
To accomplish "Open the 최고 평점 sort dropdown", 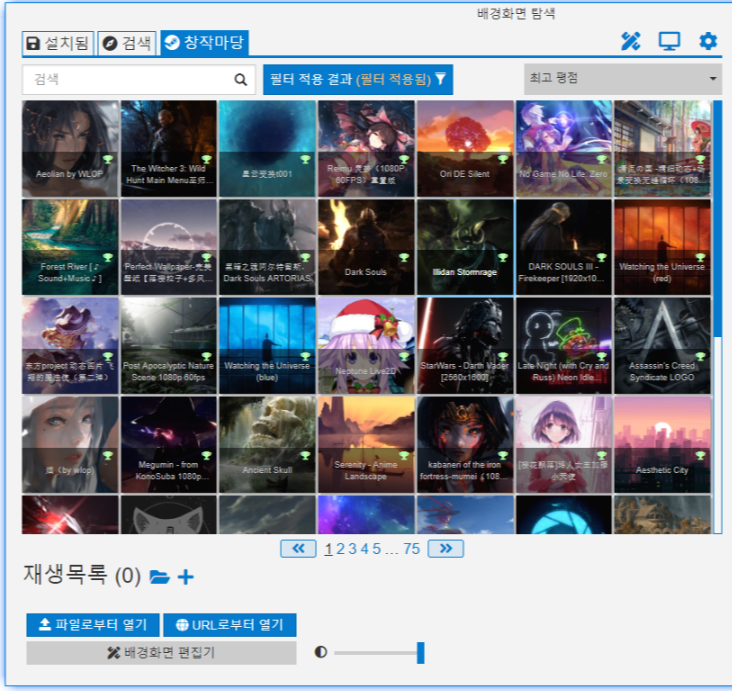I will coord(623,79).
